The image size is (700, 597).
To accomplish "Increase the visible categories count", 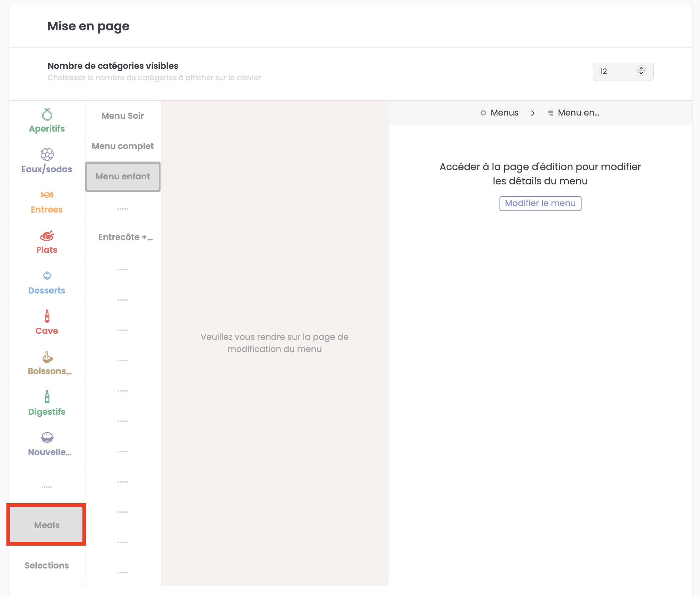I will [x=641, y=68].
